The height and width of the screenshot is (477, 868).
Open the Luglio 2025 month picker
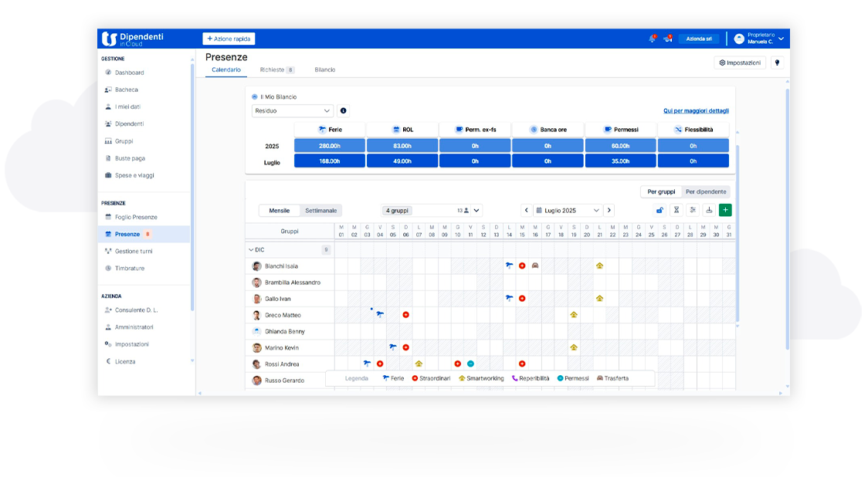tap(568, 210)
